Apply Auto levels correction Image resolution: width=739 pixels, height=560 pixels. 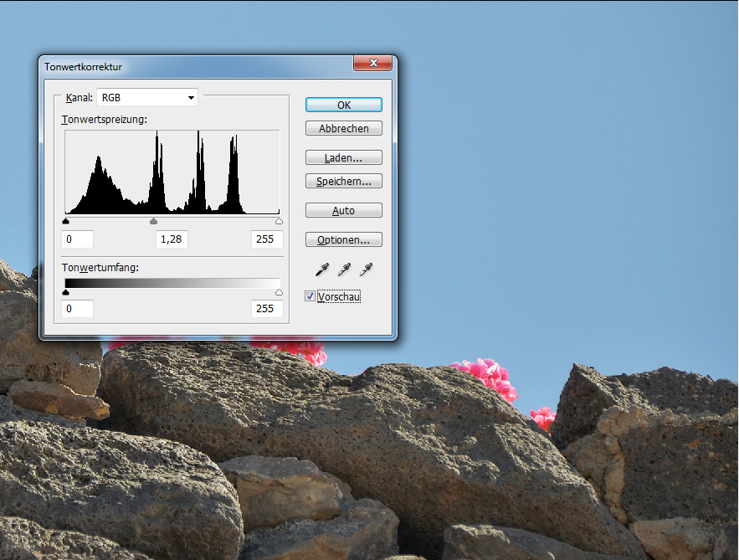pos(343,211)
